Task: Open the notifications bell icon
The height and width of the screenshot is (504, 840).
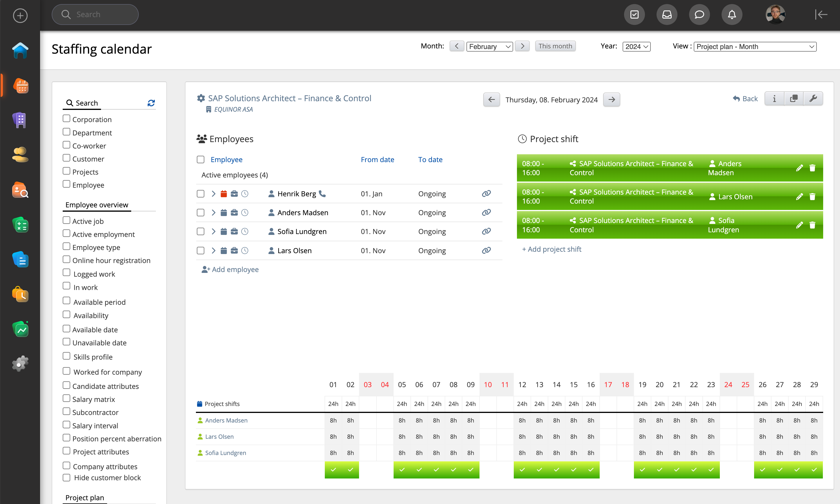Action: pos(731,14)
